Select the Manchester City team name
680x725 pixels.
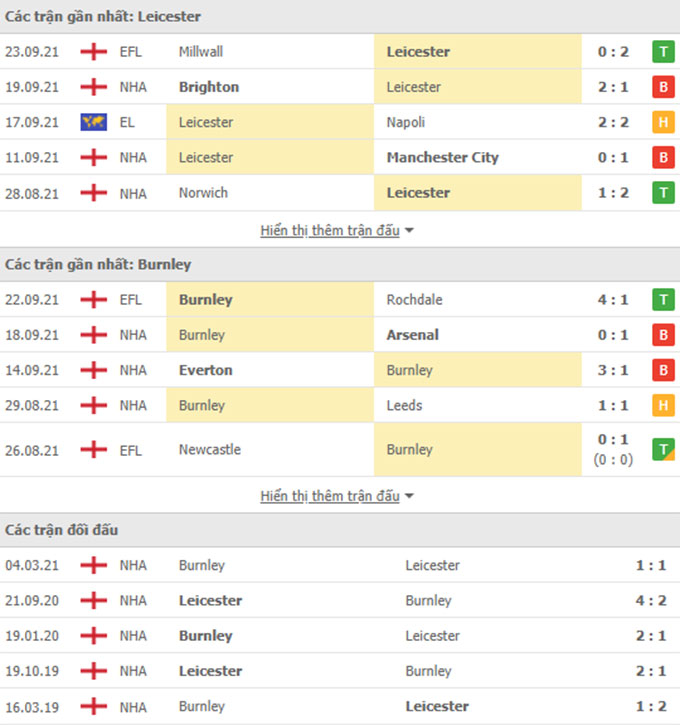[x=442, y=157]
